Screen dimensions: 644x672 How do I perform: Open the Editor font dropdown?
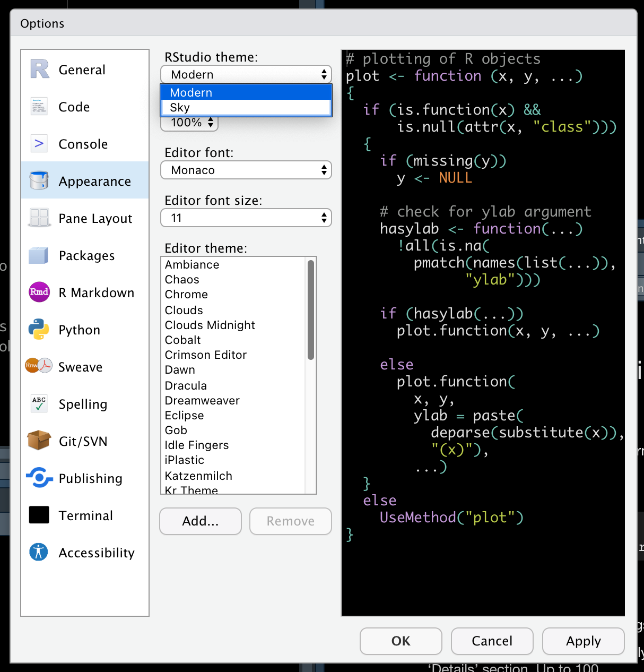click(x=246, y=170)
